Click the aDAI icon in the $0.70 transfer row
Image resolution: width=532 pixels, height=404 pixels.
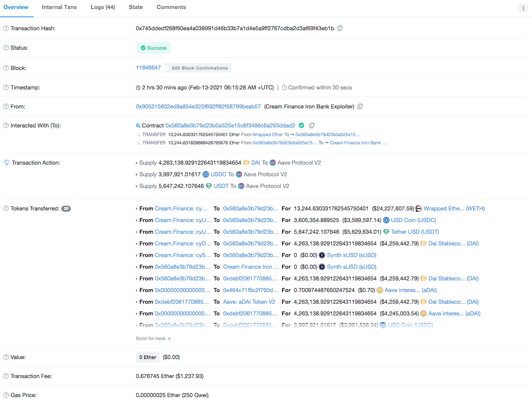[380, 290]
